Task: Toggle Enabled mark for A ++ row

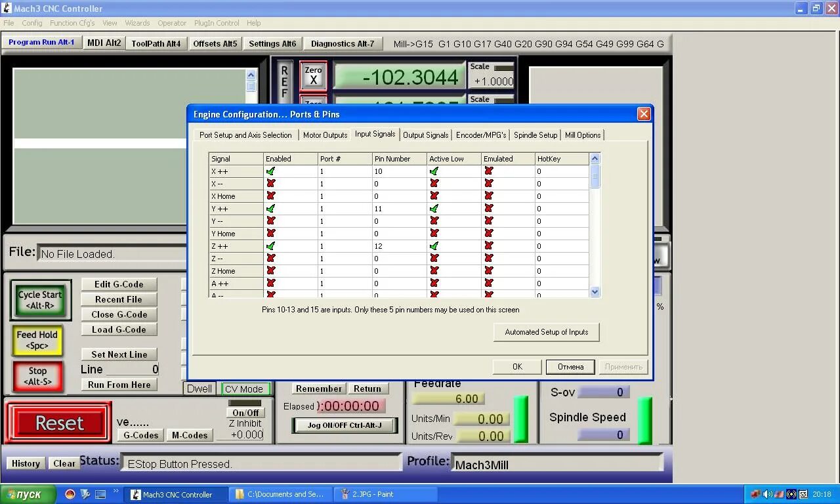Action: pyautogui.click(x=270, y=283)
